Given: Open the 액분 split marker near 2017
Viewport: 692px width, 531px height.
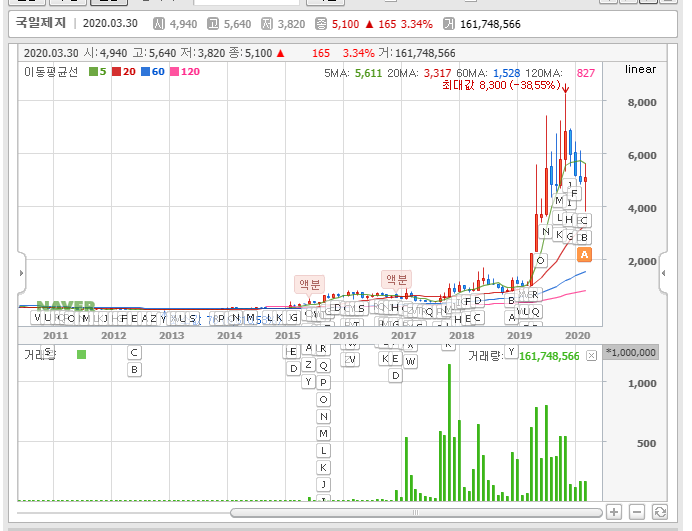Looking at the screenshot, I should click(396, 279).
